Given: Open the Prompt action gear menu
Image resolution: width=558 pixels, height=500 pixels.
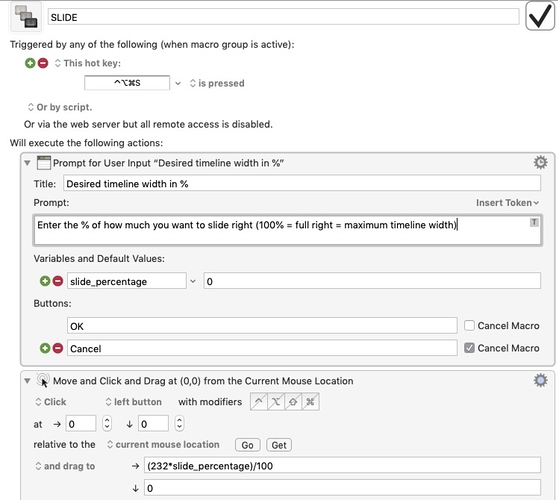Looking at the screenshot, I should coord(540,162).
